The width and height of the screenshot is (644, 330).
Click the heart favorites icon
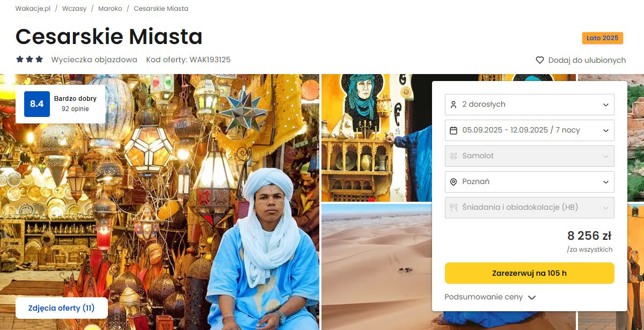(x=540, y=60)
